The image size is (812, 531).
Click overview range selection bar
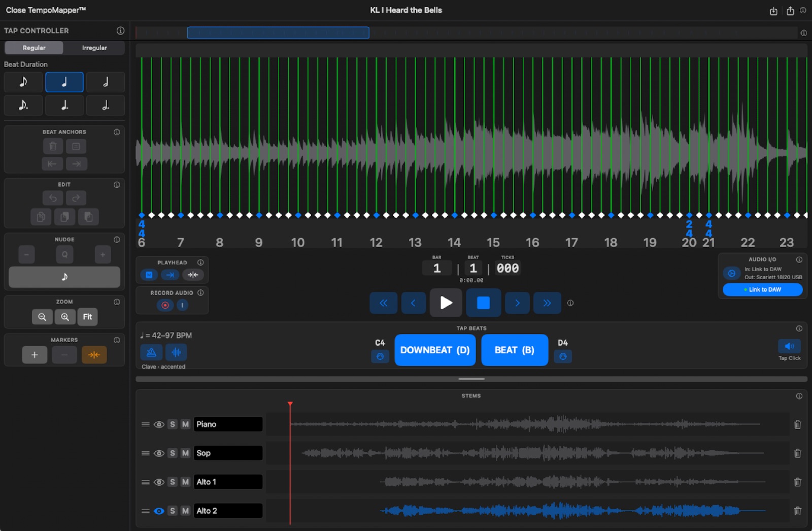click(278, 33)
